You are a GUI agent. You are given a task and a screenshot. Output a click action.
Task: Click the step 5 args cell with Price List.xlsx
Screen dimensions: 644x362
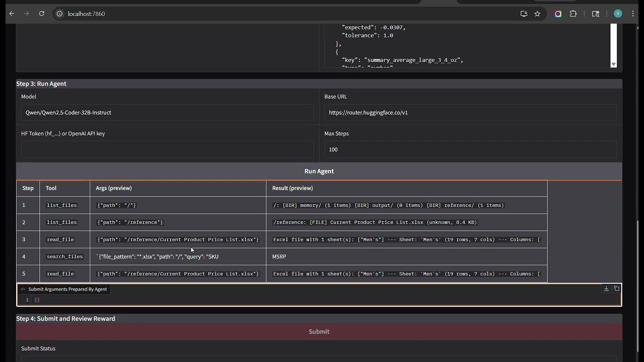[x=178, y=274]
